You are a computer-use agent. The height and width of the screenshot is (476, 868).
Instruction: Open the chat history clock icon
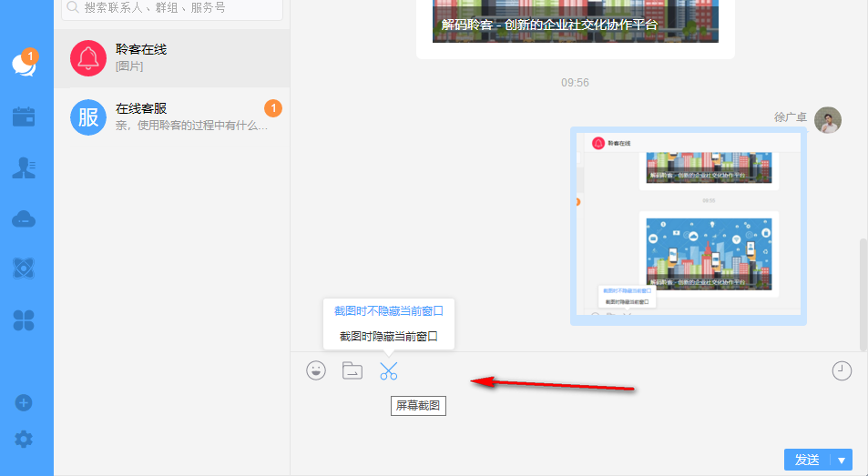click(842, 370)
